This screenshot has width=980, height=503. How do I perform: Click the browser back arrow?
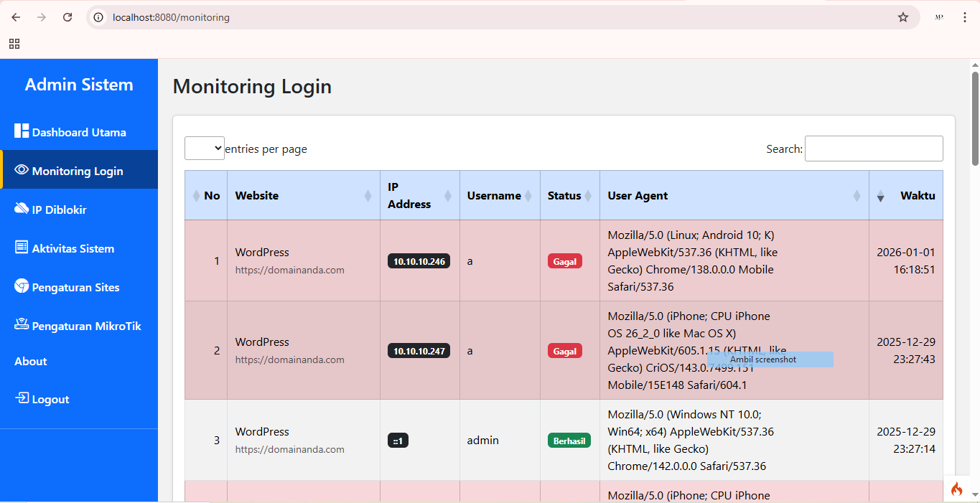tap(16, 17)
